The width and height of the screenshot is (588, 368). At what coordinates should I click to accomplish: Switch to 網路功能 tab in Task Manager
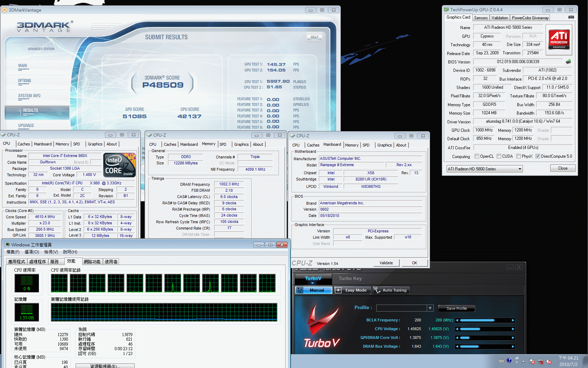[92, 261]
